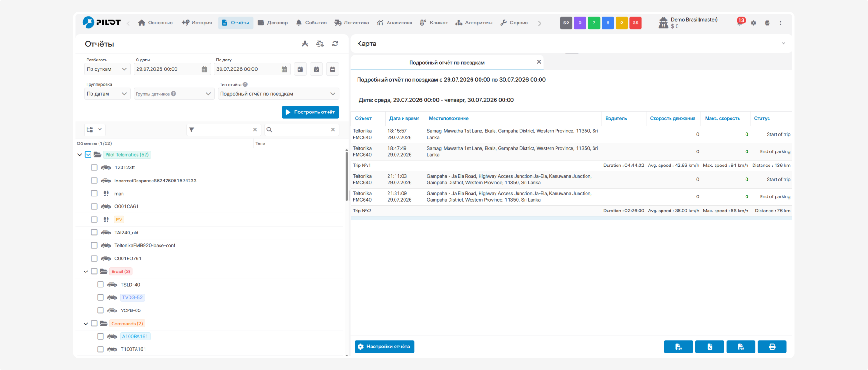Click the AI chip icon in the top bar
This screenshot has height=370, width=868.
[x=768, y=23]
